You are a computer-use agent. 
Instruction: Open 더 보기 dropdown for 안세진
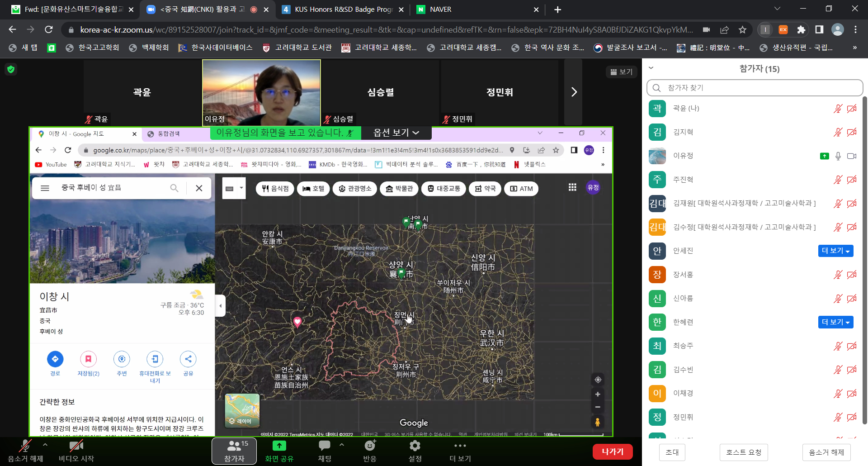click(835, 251)
